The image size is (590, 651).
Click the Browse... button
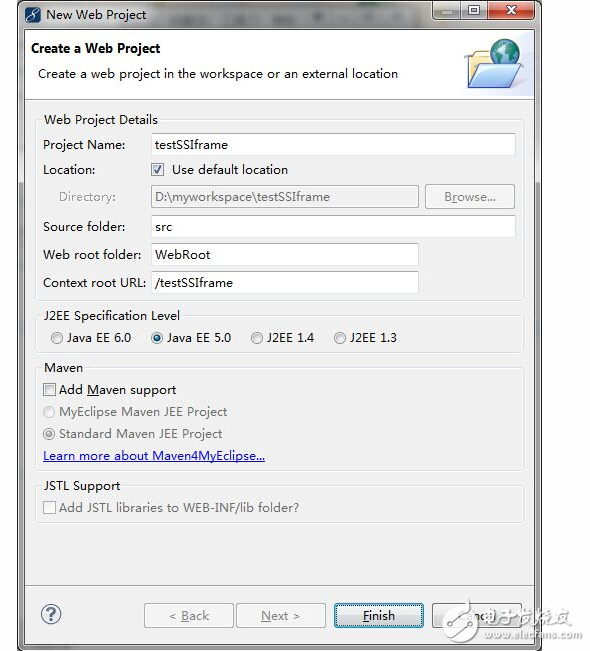[470, 197]
